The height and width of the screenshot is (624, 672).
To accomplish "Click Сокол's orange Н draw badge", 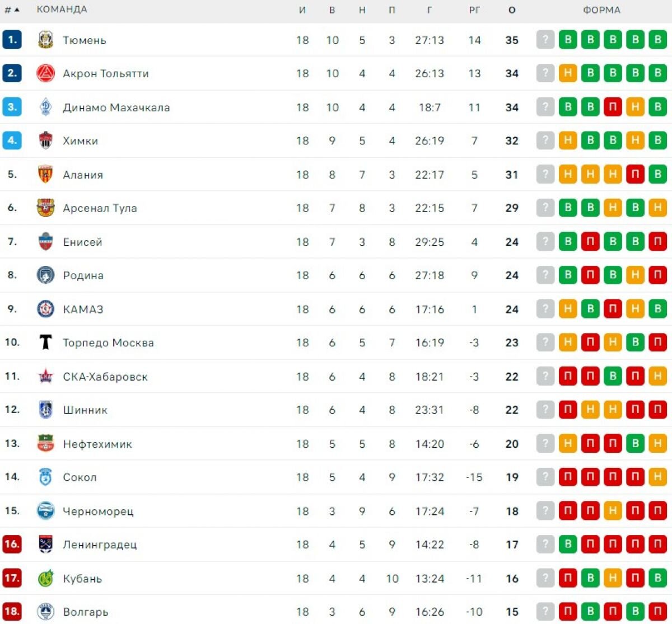I will pos(657,477).
